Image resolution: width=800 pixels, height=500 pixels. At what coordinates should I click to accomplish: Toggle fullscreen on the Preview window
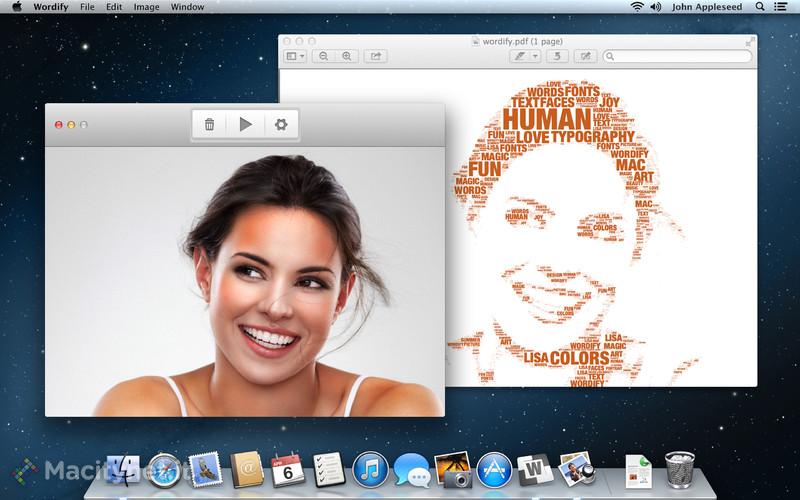click(x=749, y=42)
